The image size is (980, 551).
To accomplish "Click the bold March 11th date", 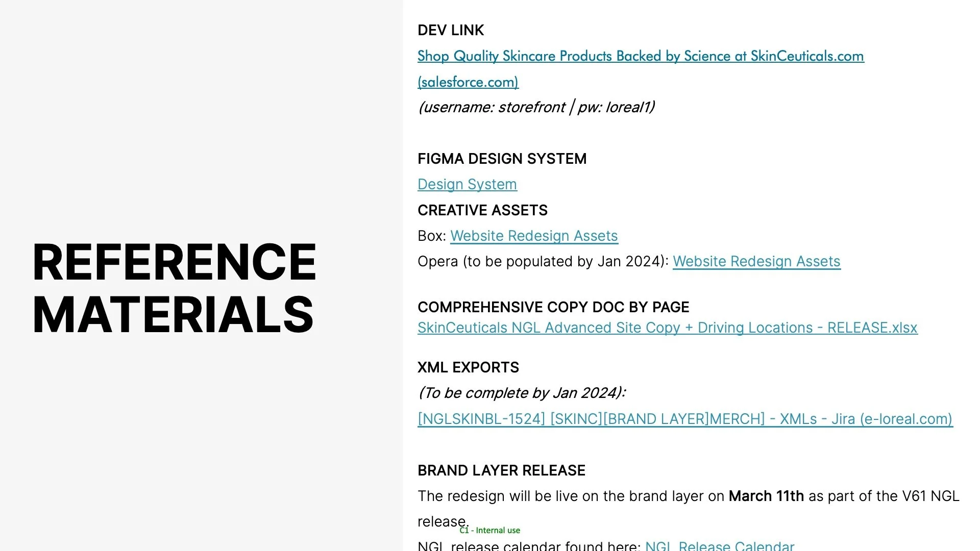I will coord(766,496).
